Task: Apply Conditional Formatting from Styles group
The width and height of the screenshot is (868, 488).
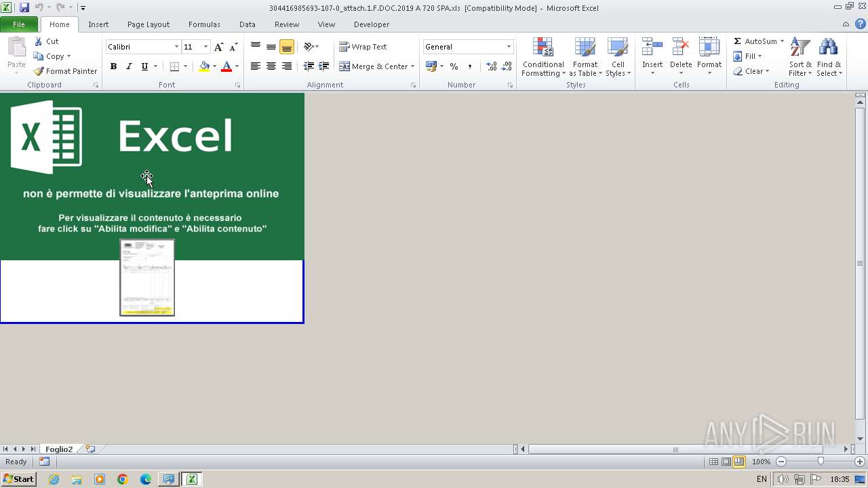Action: click(x=542, y=57)
